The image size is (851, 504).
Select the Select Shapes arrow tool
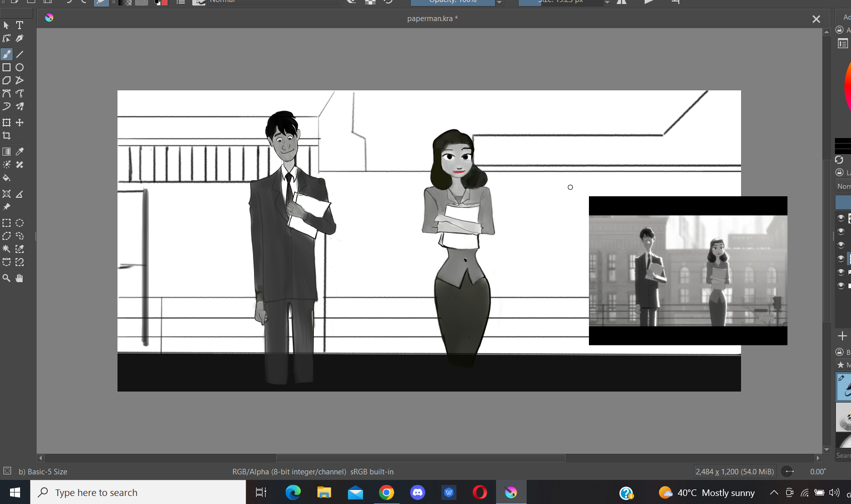click(x=7, y=25)
